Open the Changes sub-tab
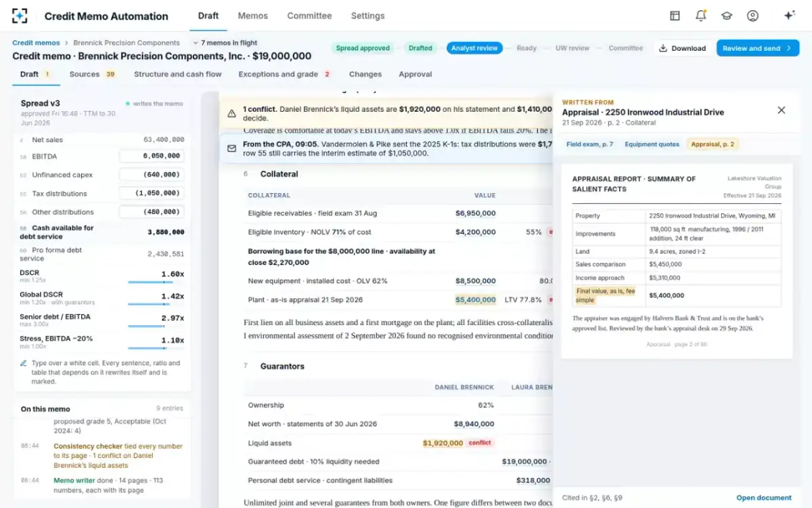This screenshot has height=508, width=812. pos(365,74)
